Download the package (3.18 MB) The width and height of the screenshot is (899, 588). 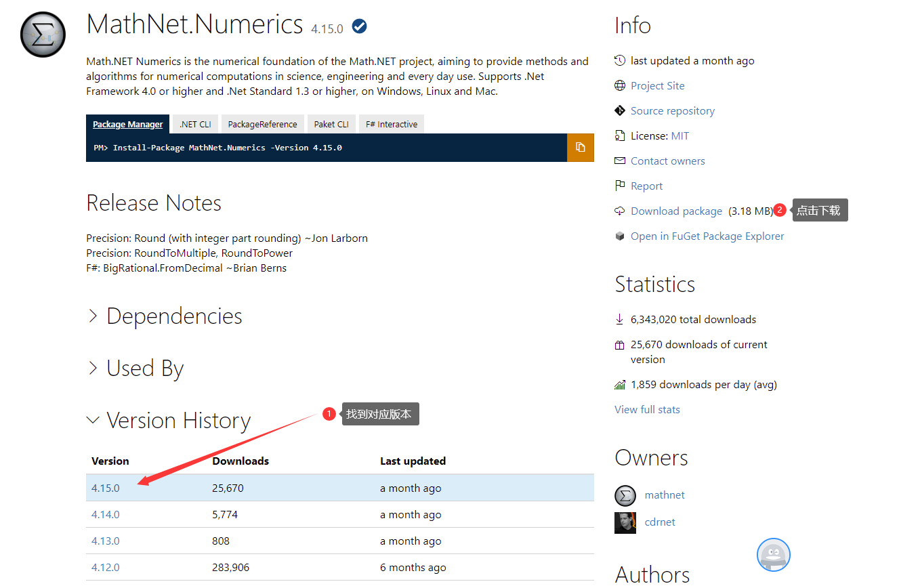(675, 211)
